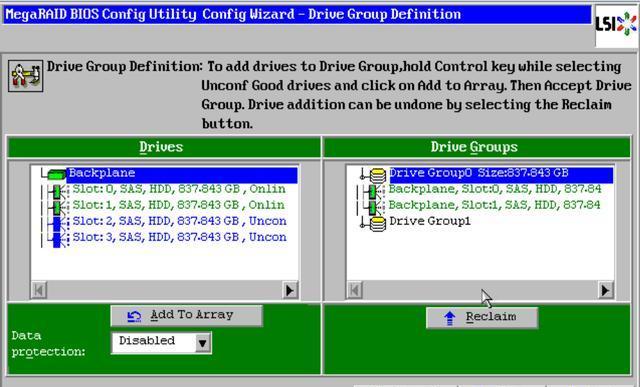640x387 pixels.
Task: Click drive icon for Backplane, Slot:1 in Drive Groups
Action: (373, 207)
